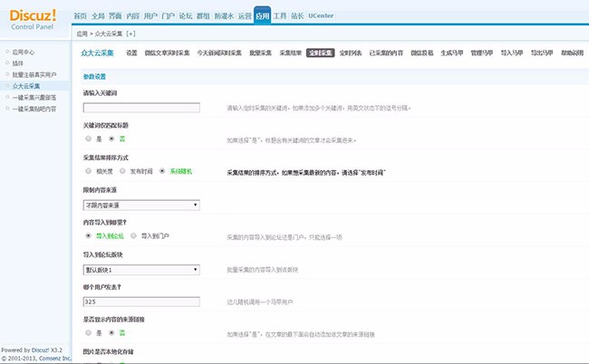Go to UCenter in top navigation
This screenshot has height=364, width=589.
(x=321, y=15)
